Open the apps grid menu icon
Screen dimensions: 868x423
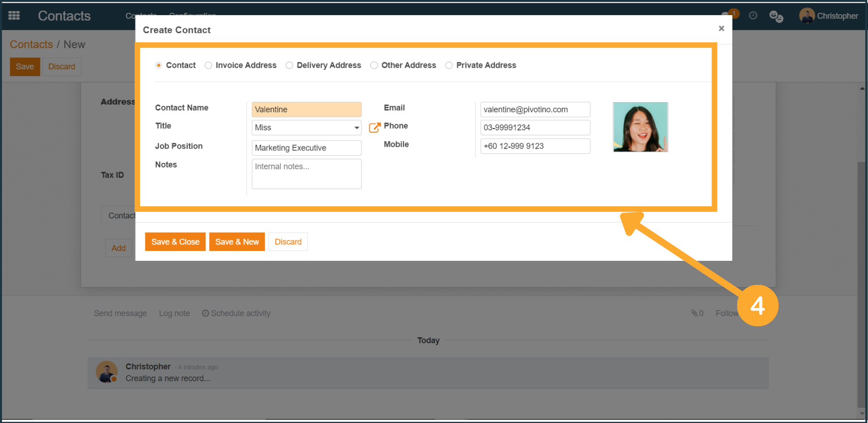pos(14,16)
